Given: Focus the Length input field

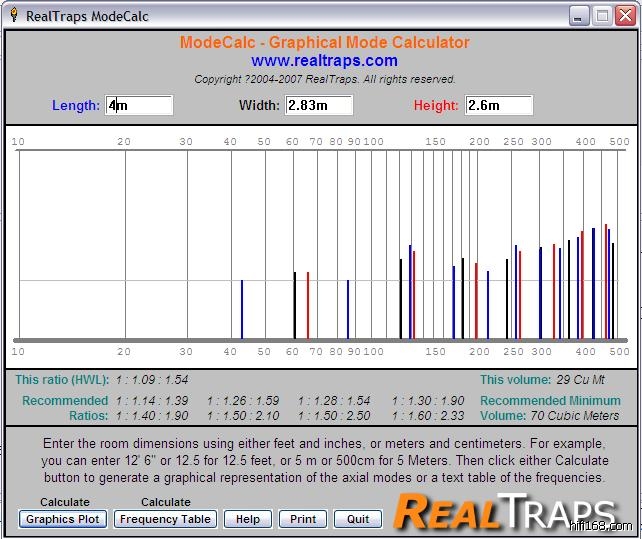Looking at the screenshot, I should click(139, 105).
